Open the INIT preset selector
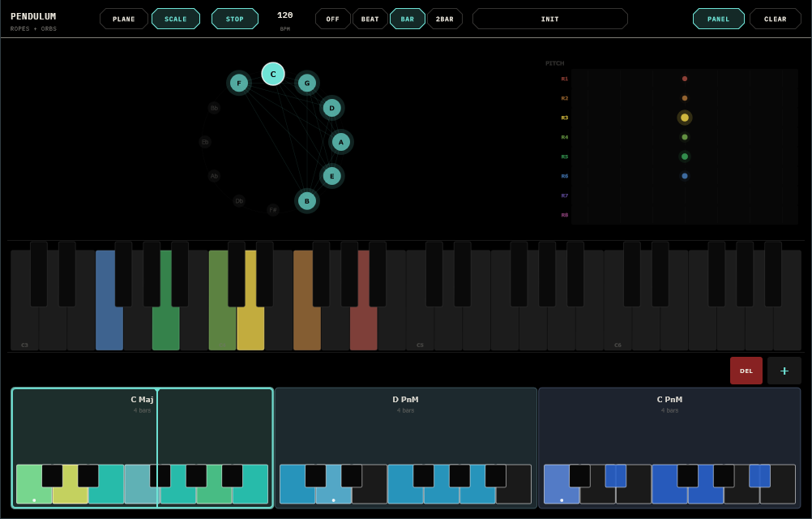 [550, 19]
